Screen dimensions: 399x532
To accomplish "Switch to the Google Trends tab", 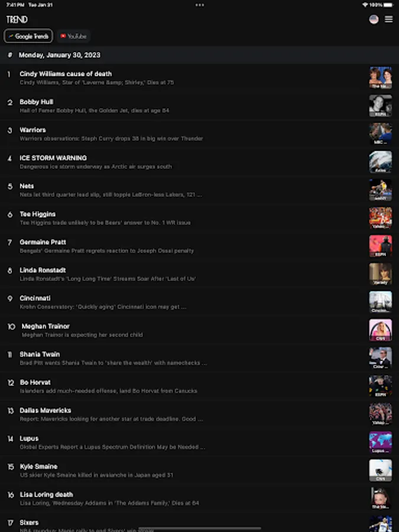I will click(x=28, y=36).
